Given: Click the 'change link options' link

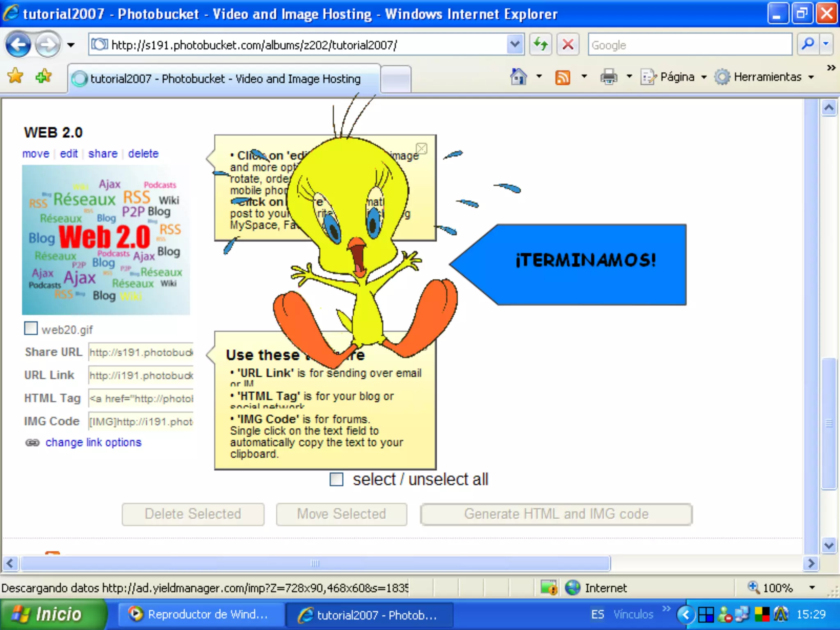Looking at the screenshot, I should (x=93, y=443).
